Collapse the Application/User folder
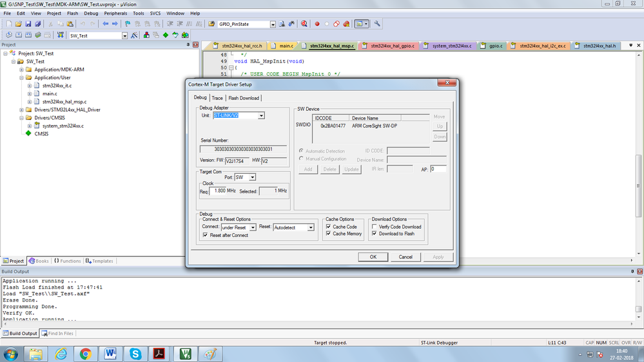The image size is (644, 362). point(21,77)
